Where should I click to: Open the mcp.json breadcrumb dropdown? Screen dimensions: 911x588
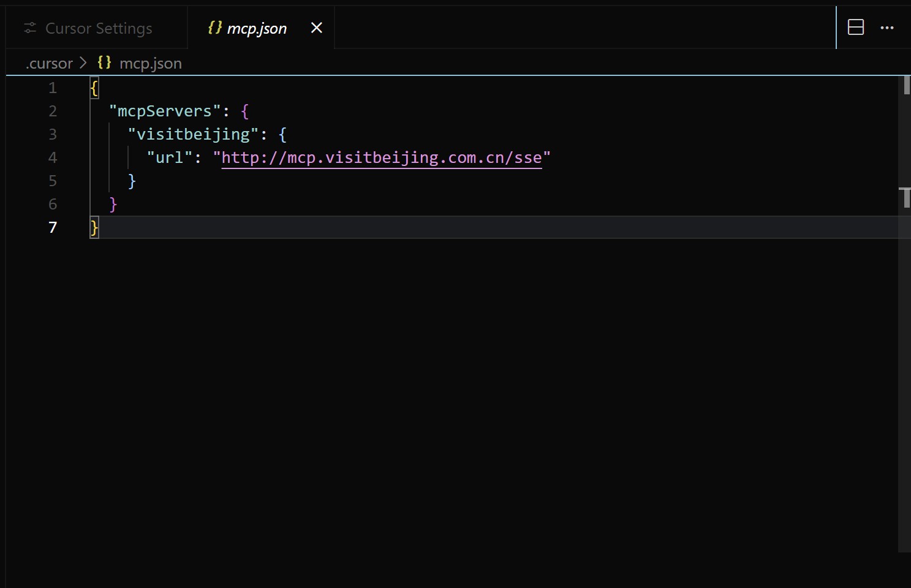click(150, 63)
